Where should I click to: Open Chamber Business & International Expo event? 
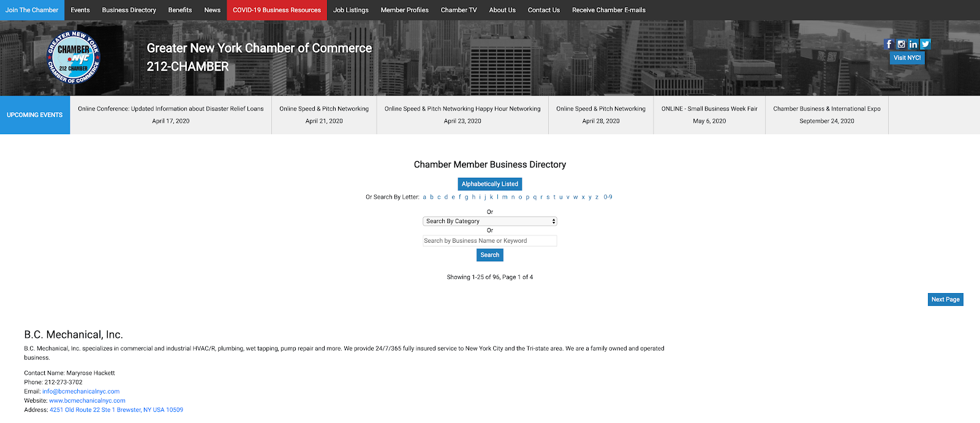pos(827,115)
